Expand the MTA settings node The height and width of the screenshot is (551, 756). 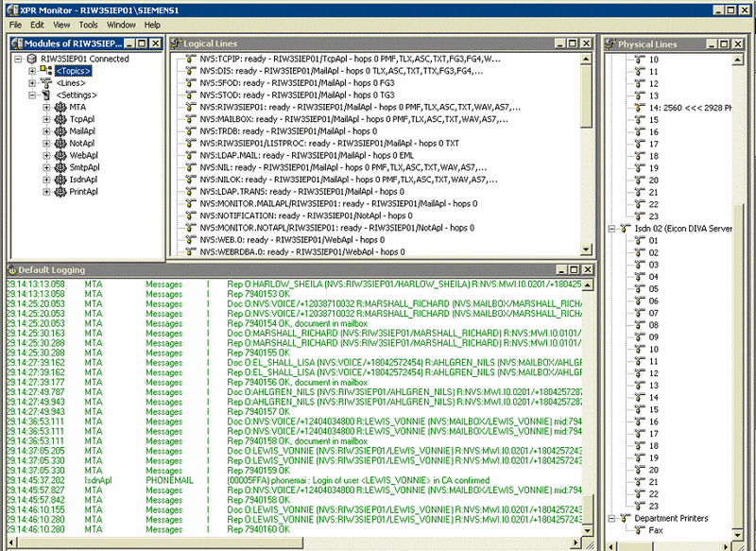point(46,107)
